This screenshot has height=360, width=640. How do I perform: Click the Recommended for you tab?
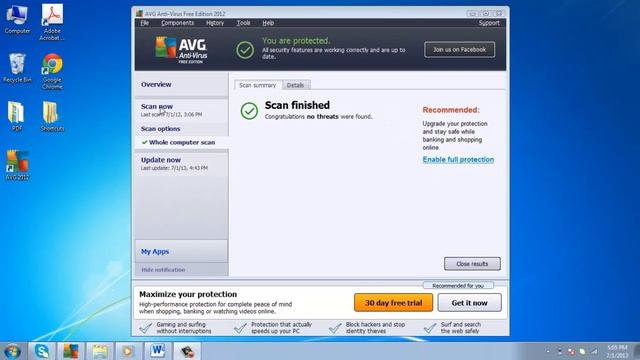458,285
